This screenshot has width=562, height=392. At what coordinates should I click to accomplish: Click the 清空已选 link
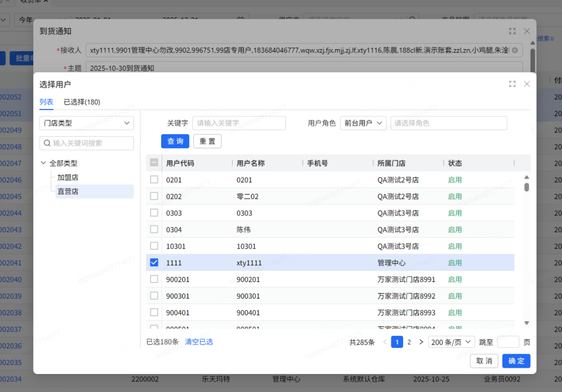point(199,342)
